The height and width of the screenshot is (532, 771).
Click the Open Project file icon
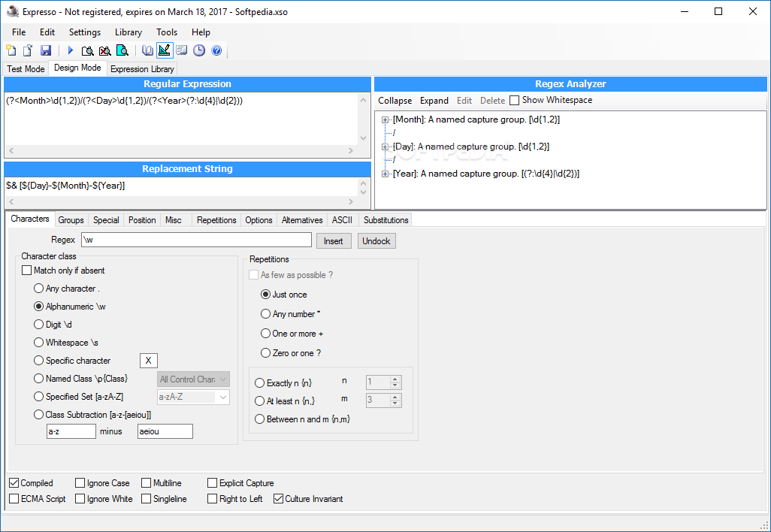pyautogui.click(x=28, y=50)
